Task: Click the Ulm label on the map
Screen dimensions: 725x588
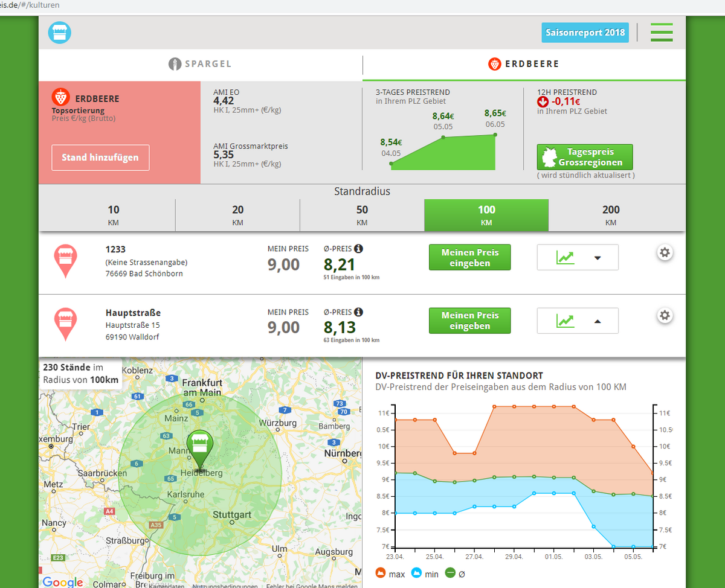Action: pyautogui.click(x=280, y=548)
